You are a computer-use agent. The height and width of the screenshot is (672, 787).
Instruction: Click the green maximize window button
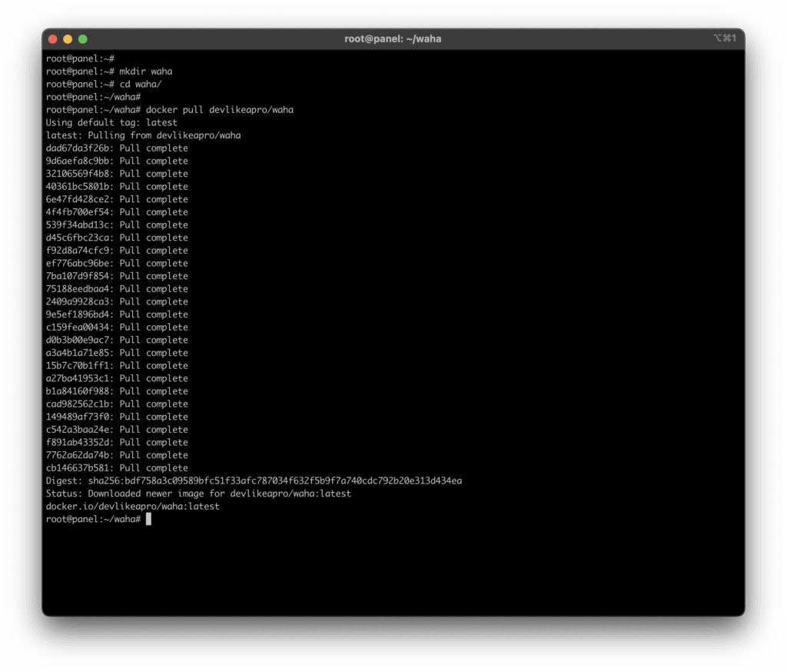83,39
